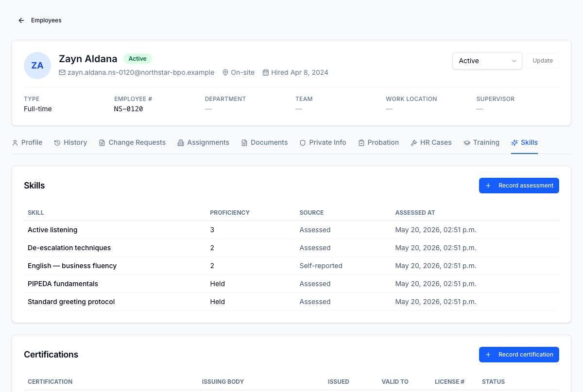
Task: Switch to the Profile tab
Action: [27, 142]
